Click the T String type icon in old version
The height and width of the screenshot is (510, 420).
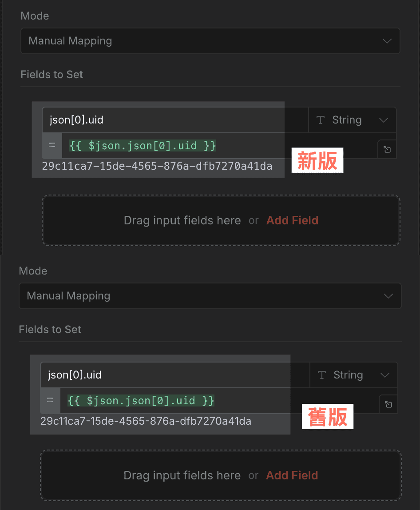tap(321, 375)
